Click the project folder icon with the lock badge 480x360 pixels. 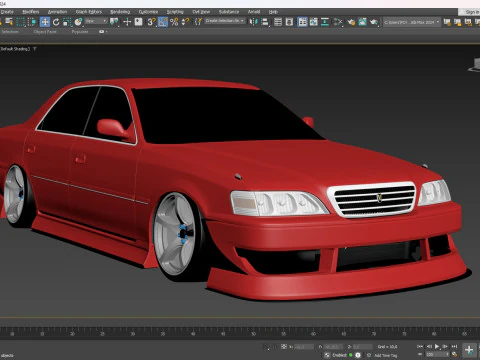point(458,22)
